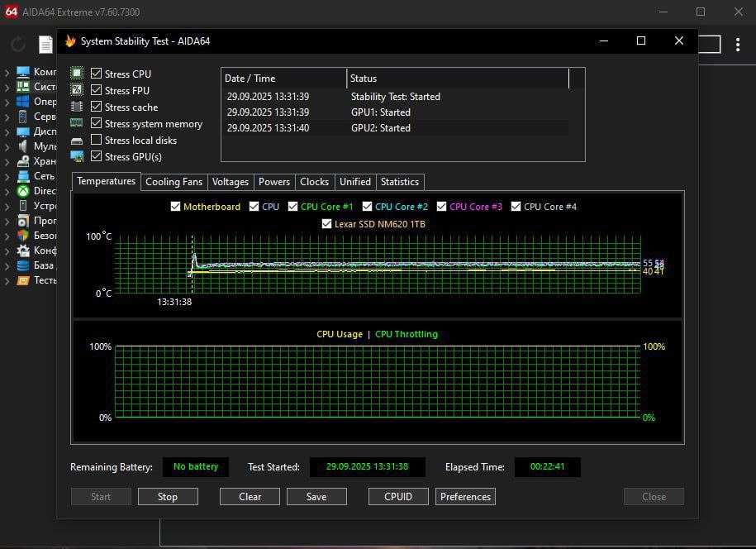Show the Clocks tab
This screenshot has height=549, width=756.
314,182
